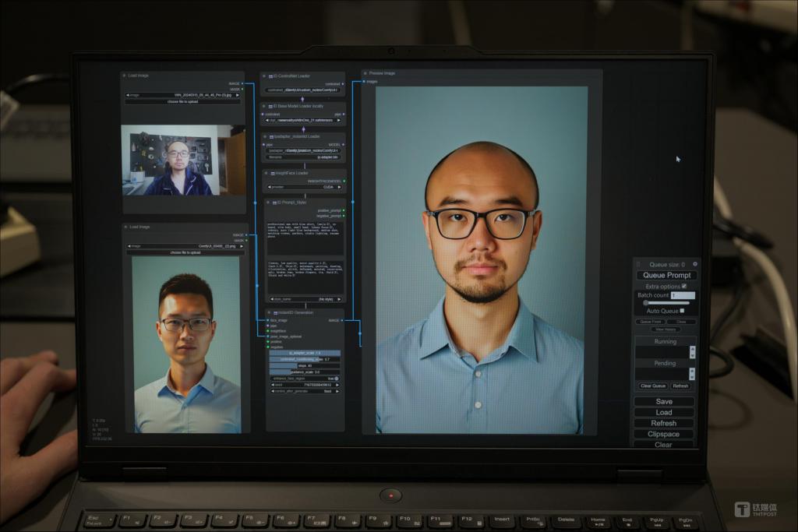
Task: Save the workflow
Action: pos(664,401)
